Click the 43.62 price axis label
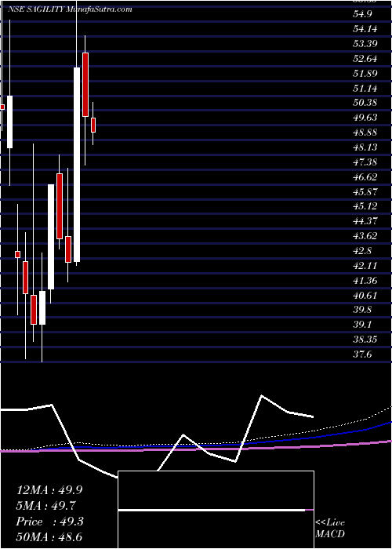The image size is (392, 549). click(x=365, y=236)
